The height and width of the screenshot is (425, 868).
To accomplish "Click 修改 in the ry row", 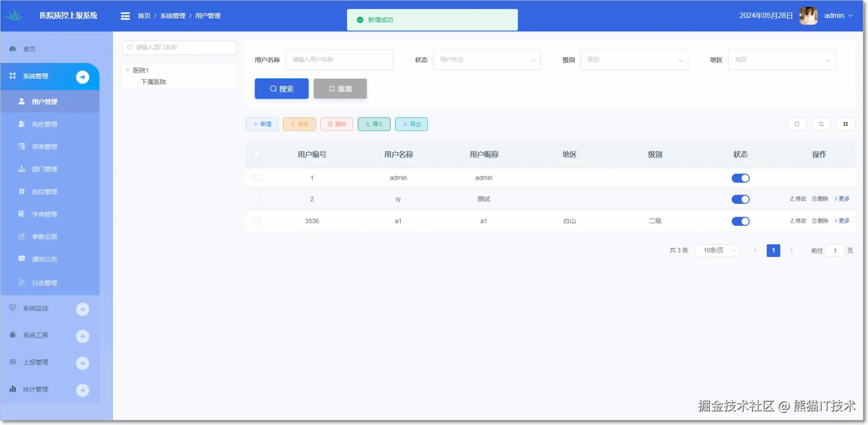I will pyautogui.click(x=798, y=199).
